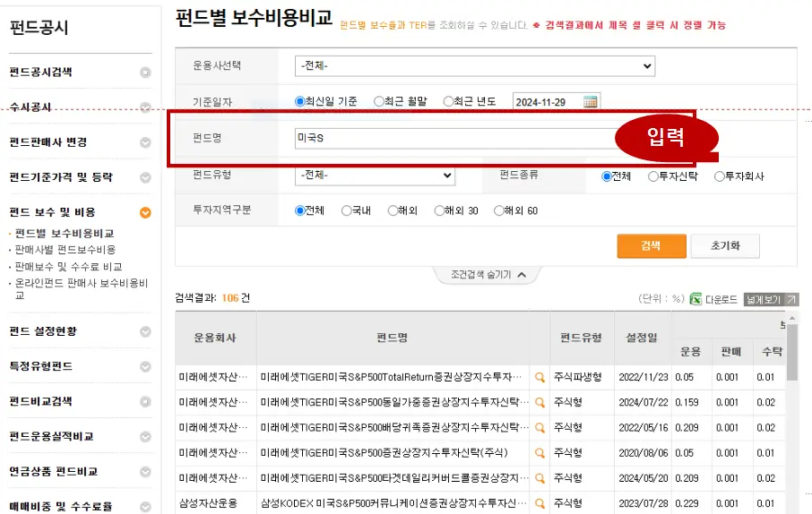Click magnifier icon for TIGER미국S&P500TotalReturn row
Image resolution: width=812 pixels, height=514 pixels.
coord(540,377)
